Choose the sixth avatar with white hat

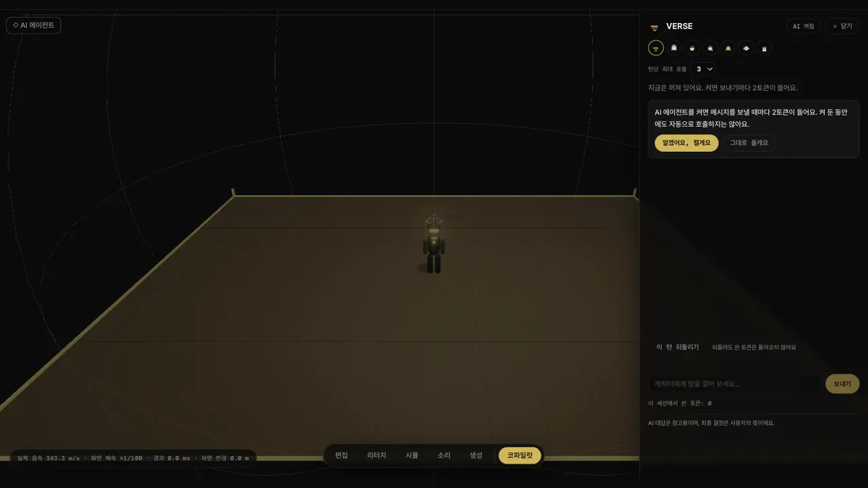747,48
